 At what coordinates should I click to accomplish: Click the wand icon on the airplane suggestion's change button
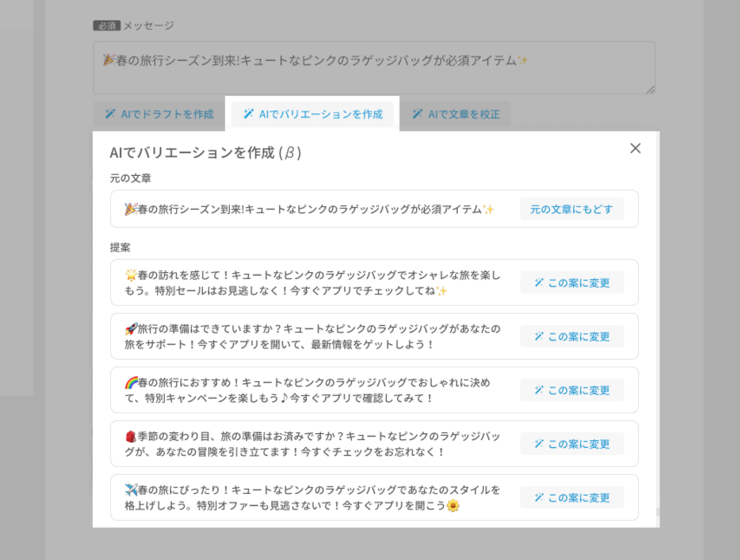coord(539,497)
